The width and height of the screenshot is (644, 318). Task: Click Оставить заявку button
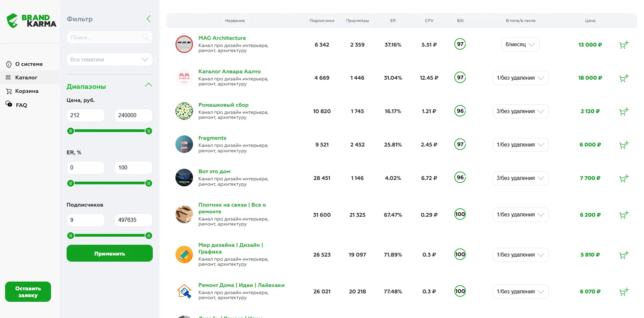click(28, 292)
